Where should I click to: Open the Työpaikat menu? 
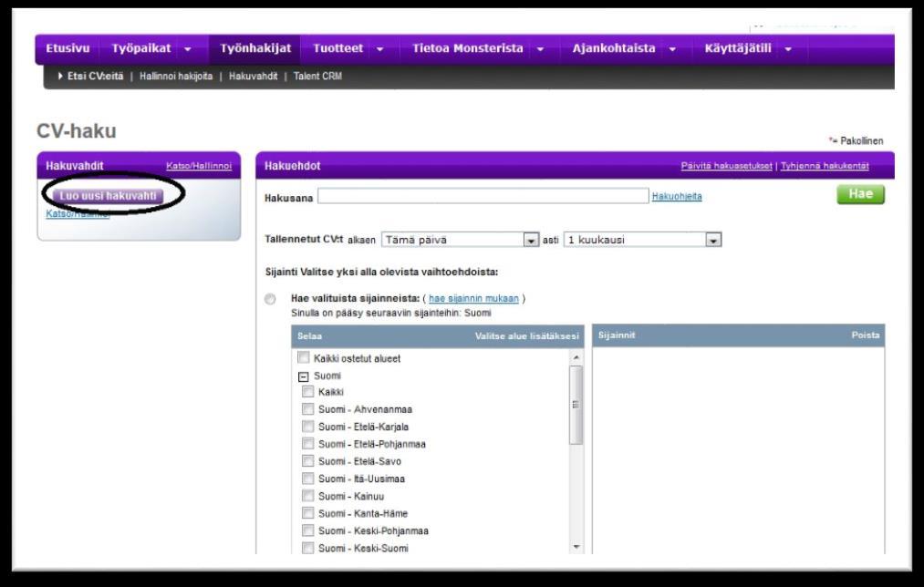(141, 49)
